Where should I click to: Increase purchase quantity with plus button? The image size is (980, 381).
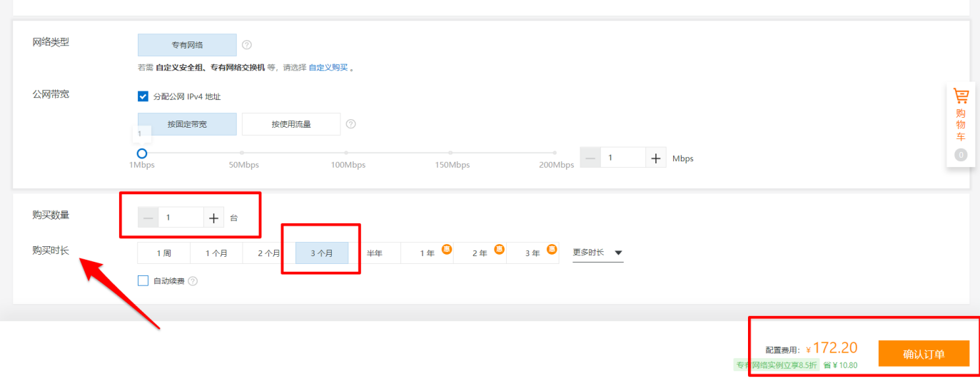click(213, 218)
